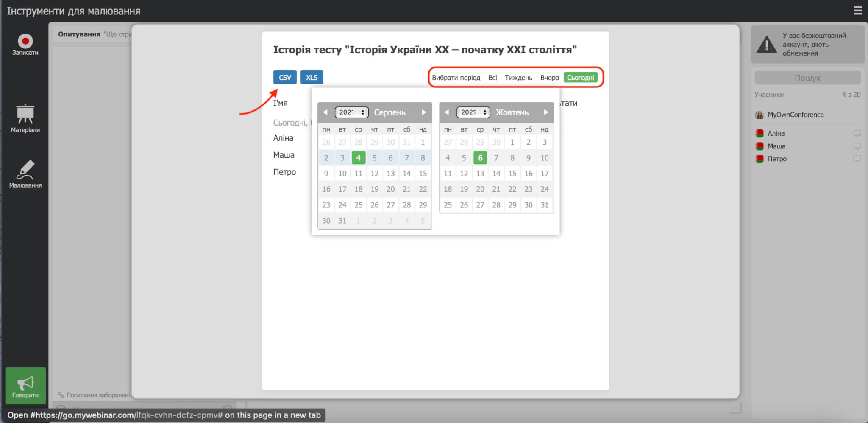Select the Тиждень period filter

point(518,78)
